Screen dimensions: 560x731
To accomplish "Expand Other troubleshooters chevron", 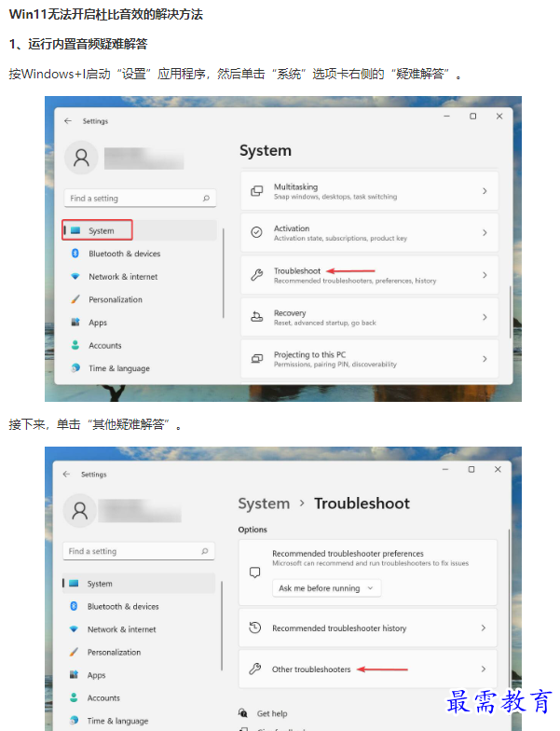I will click(x=484, y=669).
